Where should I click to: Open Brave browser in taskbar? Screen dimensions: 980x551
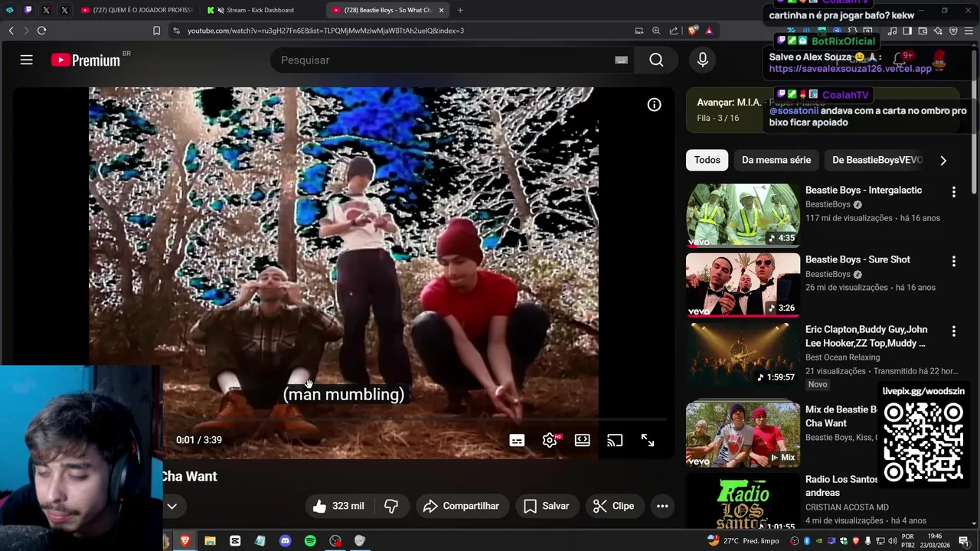pyautogui.click(x=185, y=540)
